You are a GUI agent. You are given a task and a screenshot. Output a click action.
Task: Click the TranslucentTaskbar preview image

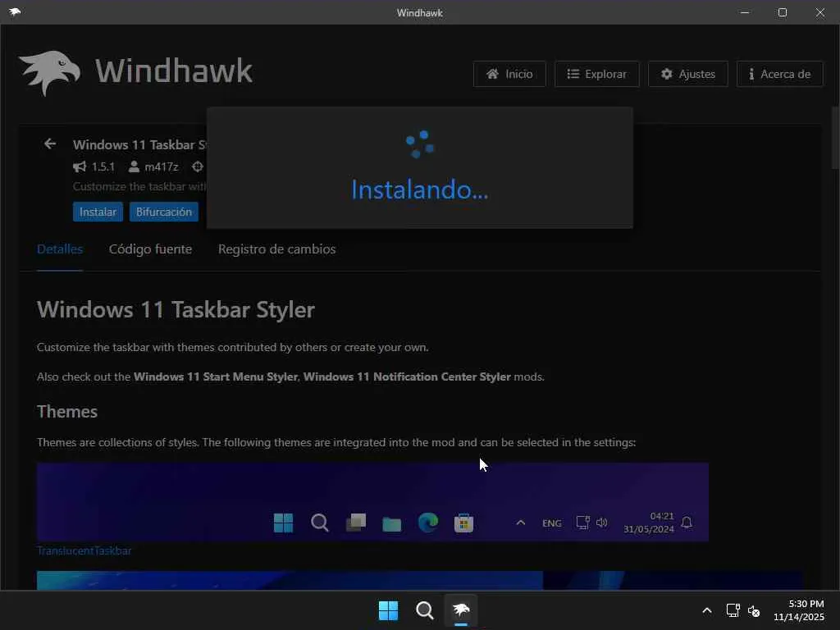tap(373, 503)
